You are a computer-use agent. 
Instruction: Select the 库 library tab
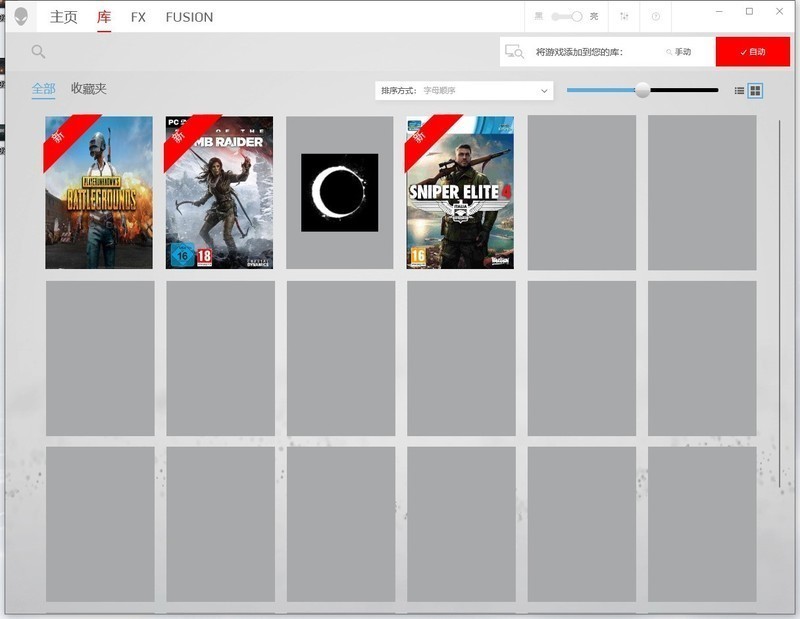click(104, 17)
